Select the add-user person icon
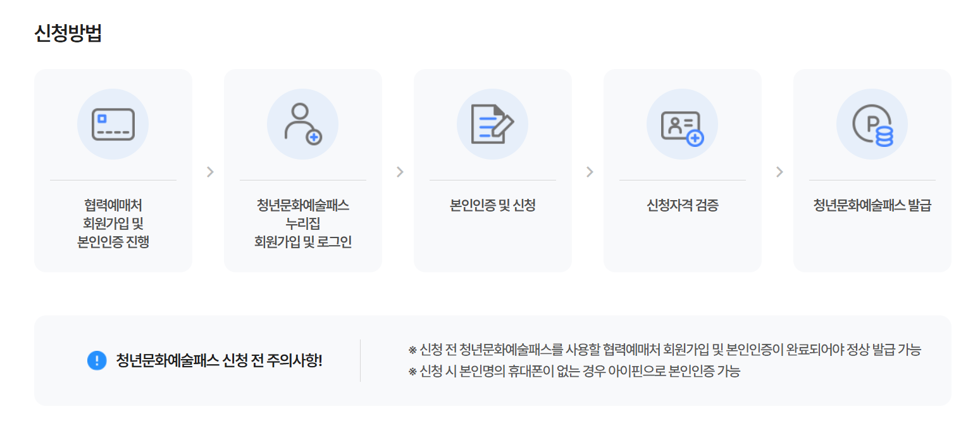 [x=303, y=124]
